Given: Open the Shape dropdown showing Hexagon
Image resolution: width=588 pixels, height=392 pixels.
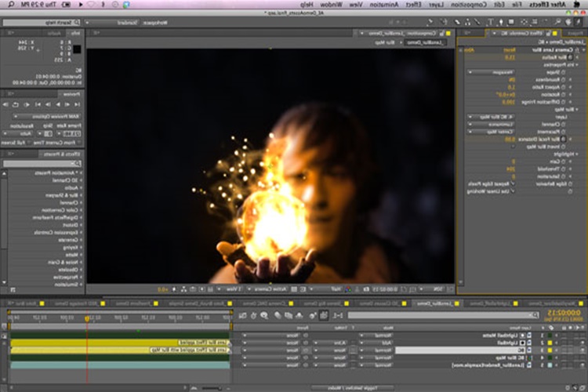Looking at the screenshot, I should [x=490, y=72].
